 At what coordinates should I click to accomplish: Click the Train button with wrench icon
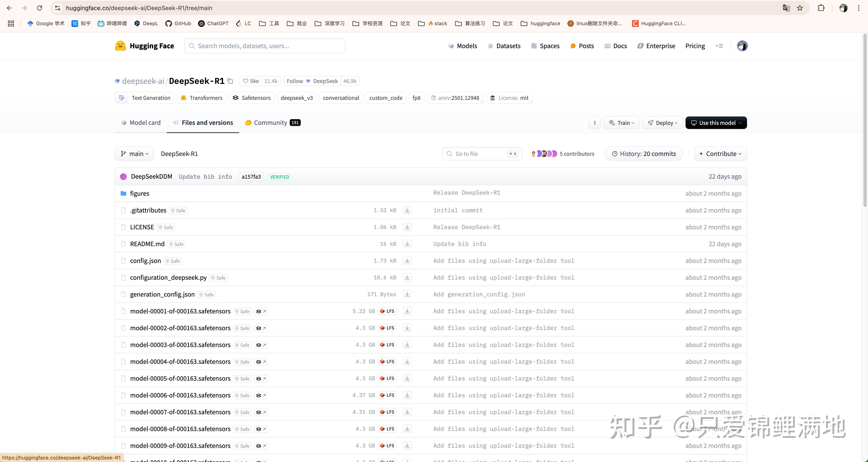coord(621,123)
